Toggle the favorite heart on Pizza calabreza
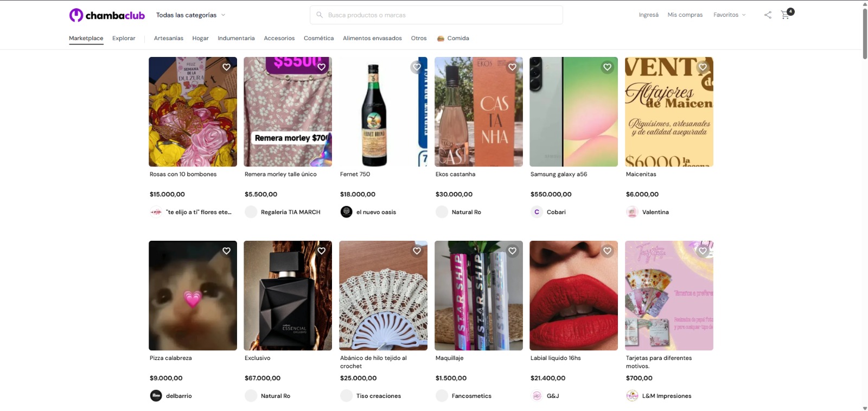Viewport: 868px width, 411px height. [x=227, y=251]
